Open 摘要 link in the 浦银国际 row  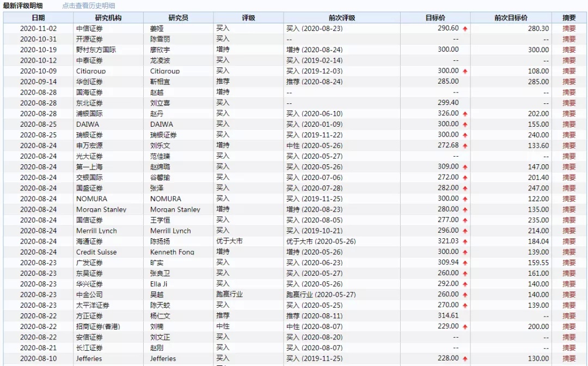coord(569,114)
